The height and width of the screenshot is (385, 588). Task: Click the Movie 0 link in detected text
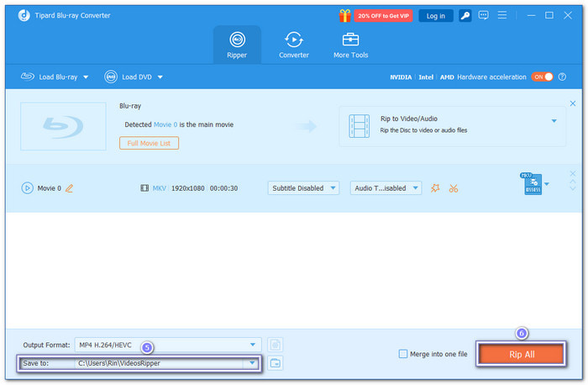[165, 124]
